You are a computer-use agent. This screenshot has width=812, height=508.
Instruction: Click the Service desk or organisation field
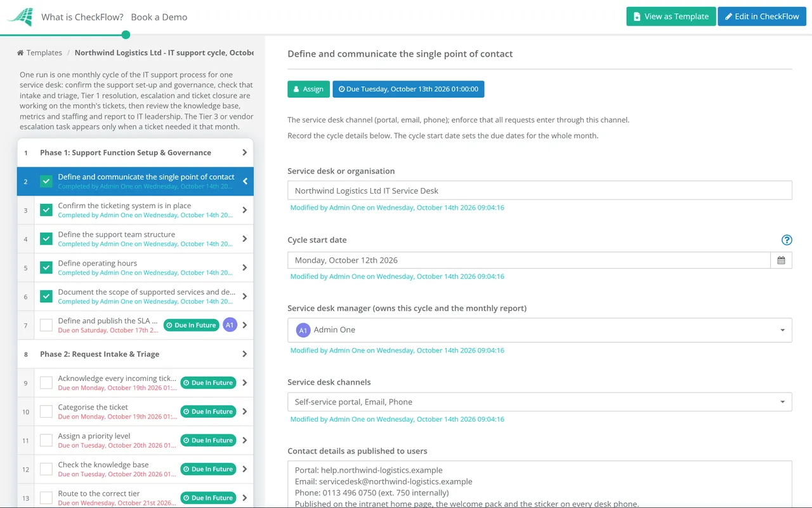tap(540, 190)
